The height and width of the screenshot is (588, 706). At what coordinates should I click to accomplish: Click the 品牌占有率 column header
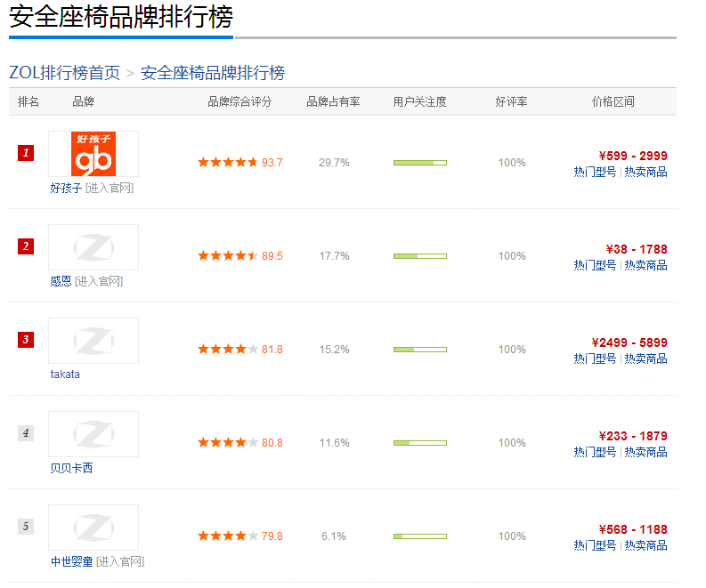pyautogui.click(x=333, y=102)
